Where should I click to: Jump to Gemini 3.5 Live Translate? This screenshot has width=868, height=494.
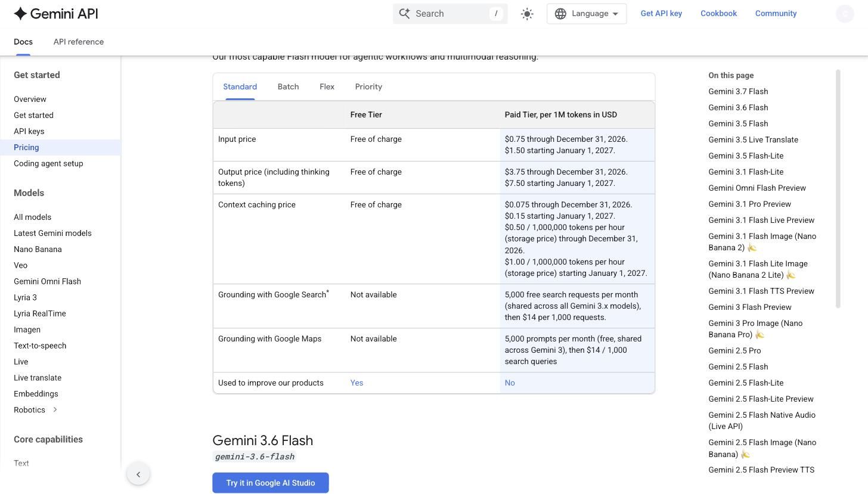[753, 139]
